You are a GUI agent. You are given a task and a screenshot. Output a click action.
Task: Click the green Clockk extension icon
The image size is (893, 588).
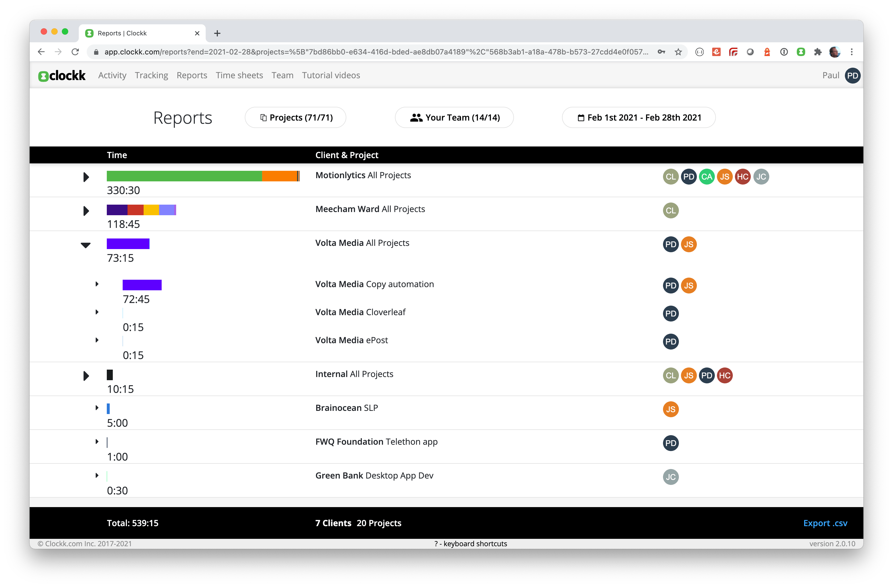[801, 52]
